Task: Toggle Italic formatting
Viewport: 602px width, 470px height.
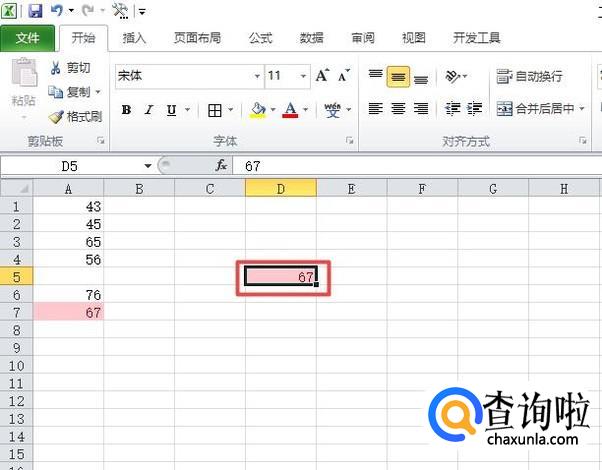Action: [149, 110]
